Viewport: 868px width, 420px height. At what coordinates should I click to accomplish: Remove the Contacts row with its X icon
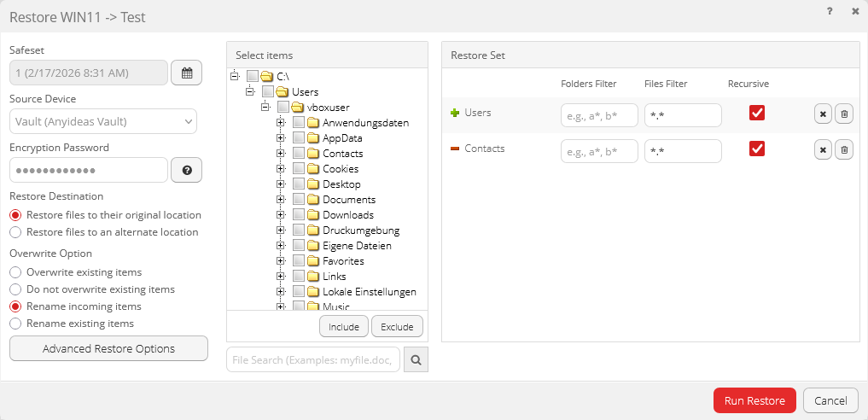823,150
